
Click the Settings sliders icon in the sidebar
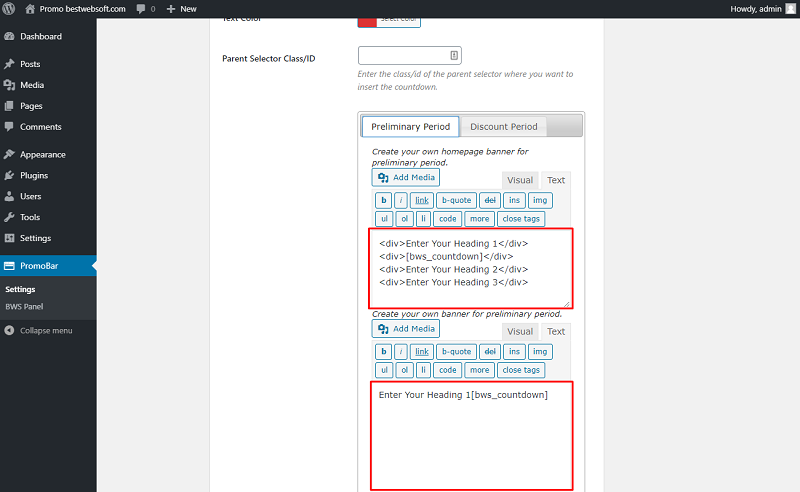coord(9,238)
